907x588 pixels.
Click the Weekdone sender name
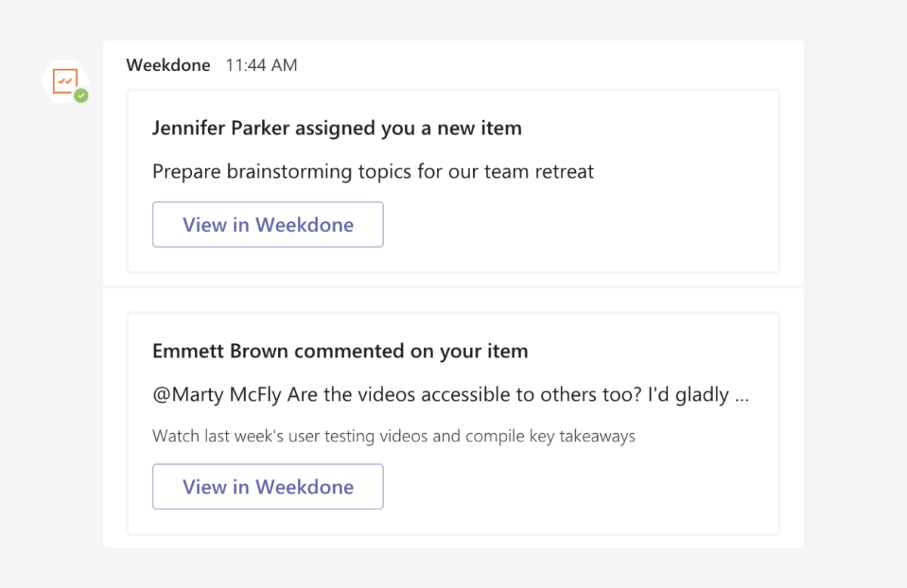(168, 65)
